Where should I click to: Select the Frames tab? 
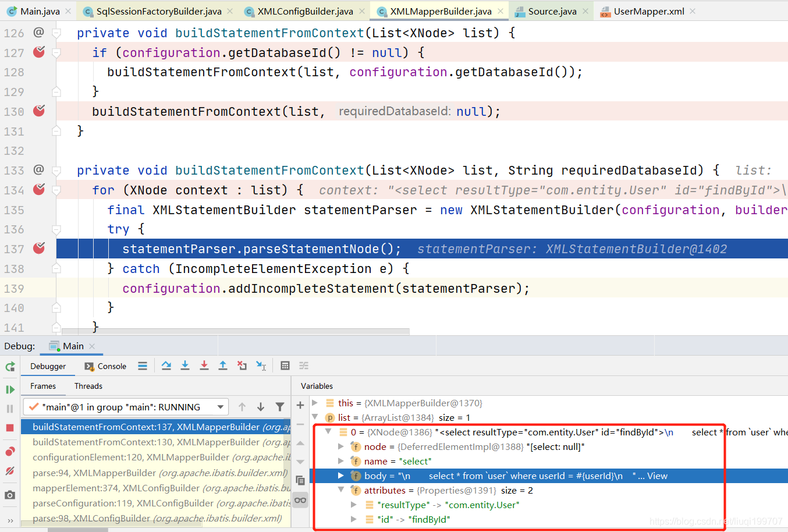coord(43,386)
